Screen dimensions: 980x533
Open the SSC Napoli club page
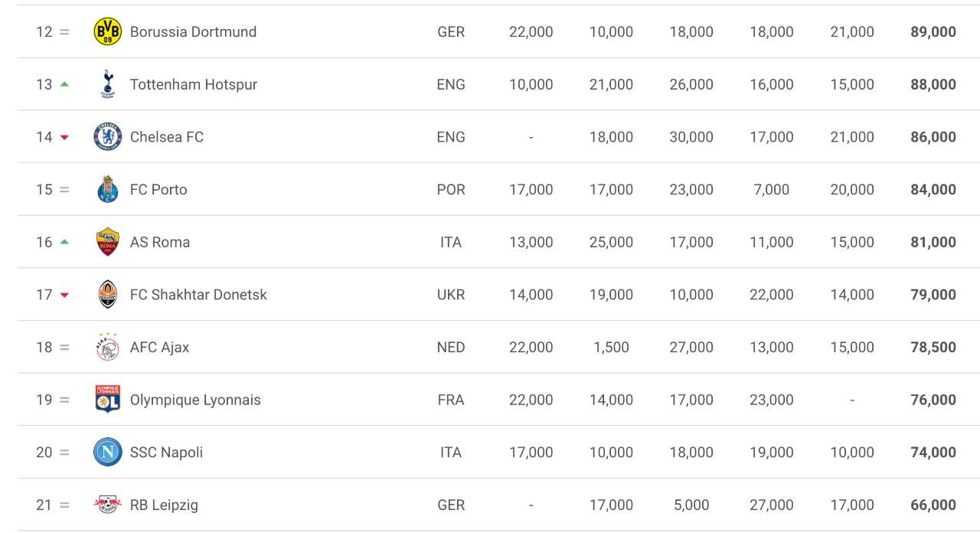[x=166, y=453]
